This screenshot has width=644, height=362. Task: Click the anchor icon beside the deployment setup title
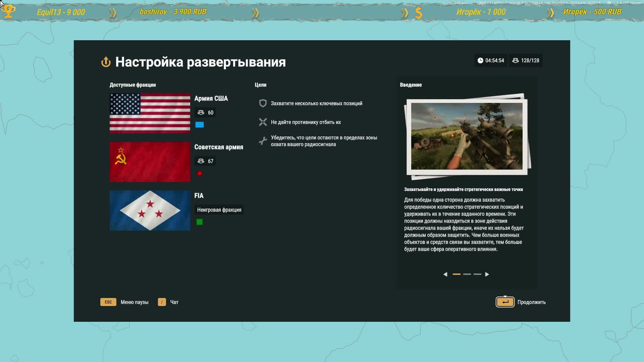106,62
